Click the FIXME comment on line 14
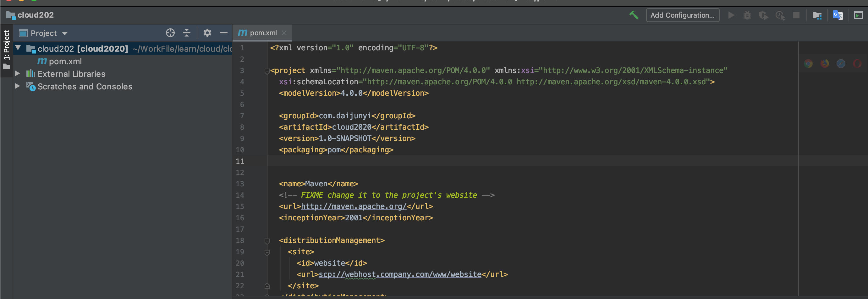This screenshot has width=868, height=299. click(x=387, y=195)
